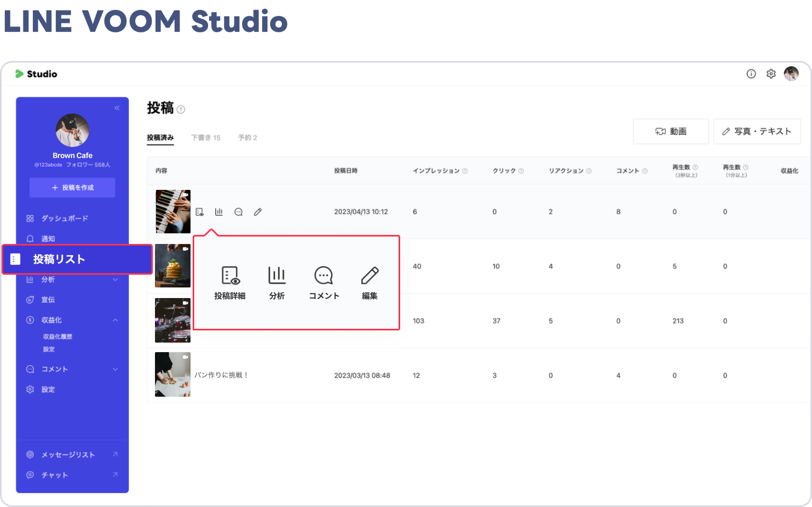812x507 pixels.
Task: Open the settings gear in the top bar
Action: (771, 74)
